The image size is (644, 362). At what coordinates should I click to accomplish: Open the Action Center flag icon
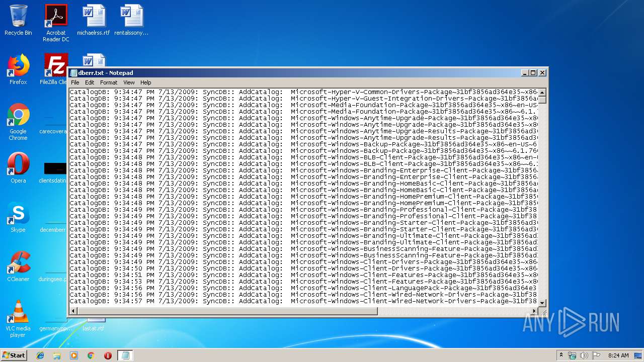(x=596, y=355)
